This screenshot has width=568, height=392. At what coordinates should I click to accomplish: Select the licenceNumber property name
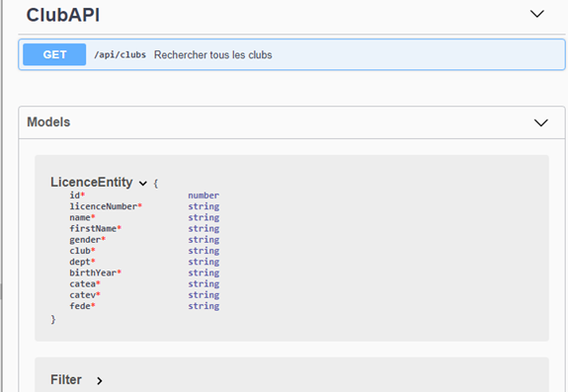point(104,206)
